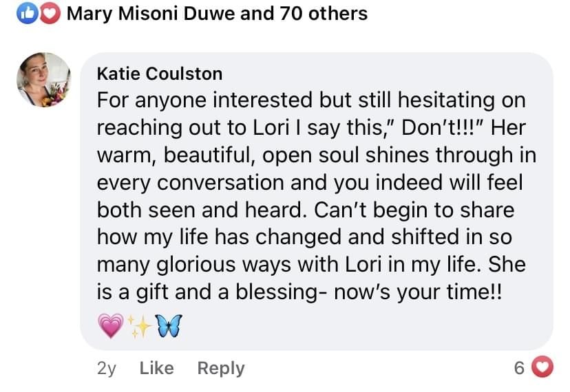Click the sparkles emoji in comment

coord(136,325)
